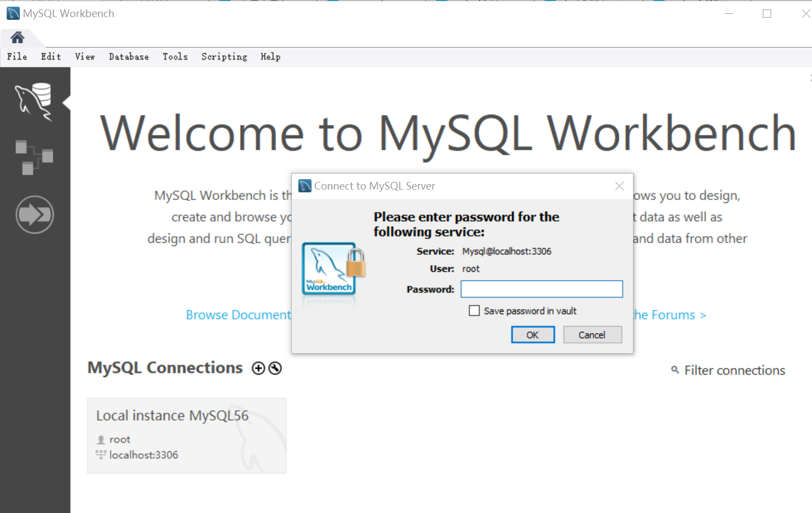
Task: Click the user icon beside root
Action: 101,440
